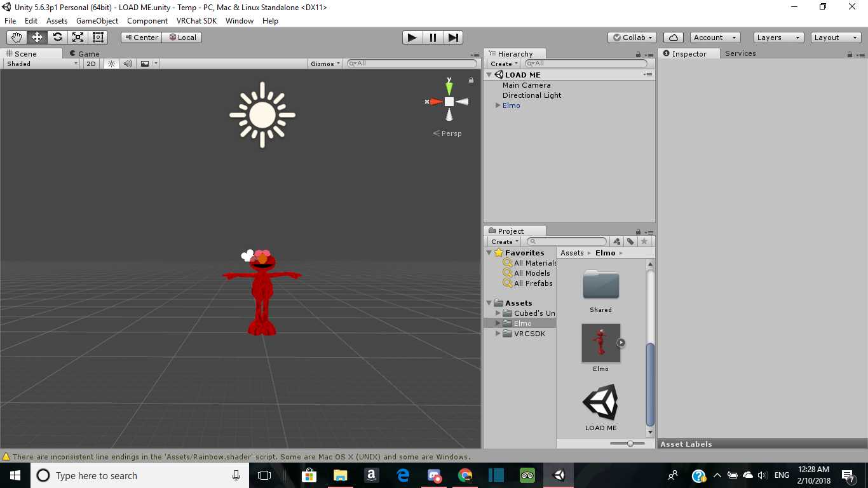868x488 pixels.
Task: Switch to the Game tab
Action: tap(85, 54)
